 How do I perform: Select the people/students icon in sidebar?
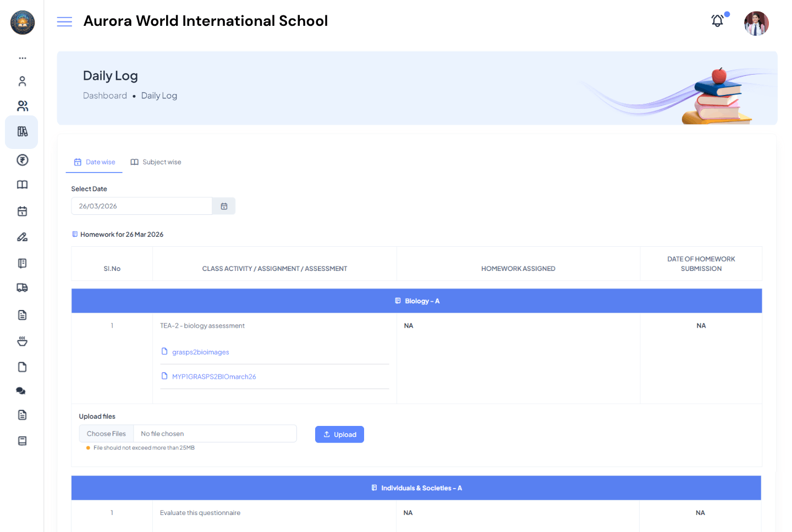tap(22, 106)
